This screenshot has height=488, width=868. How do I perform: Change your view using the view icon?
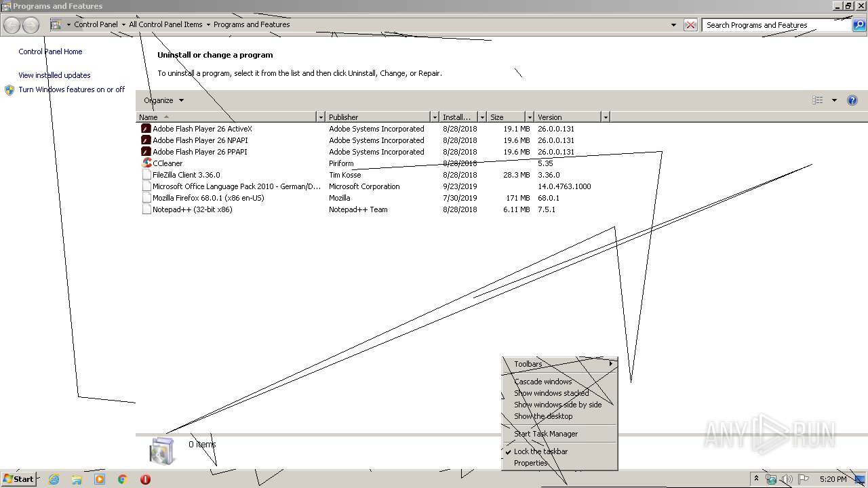(818, 100)
